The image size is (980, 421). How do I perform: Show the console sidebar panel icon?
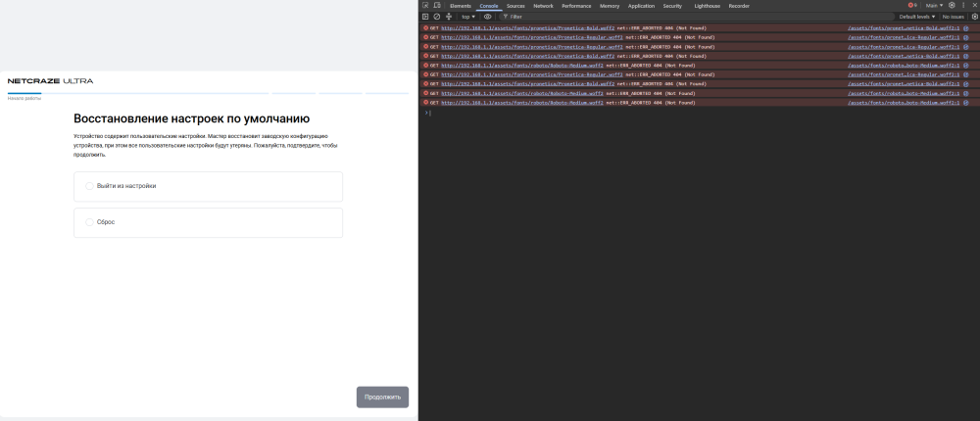tap(425, 17)
